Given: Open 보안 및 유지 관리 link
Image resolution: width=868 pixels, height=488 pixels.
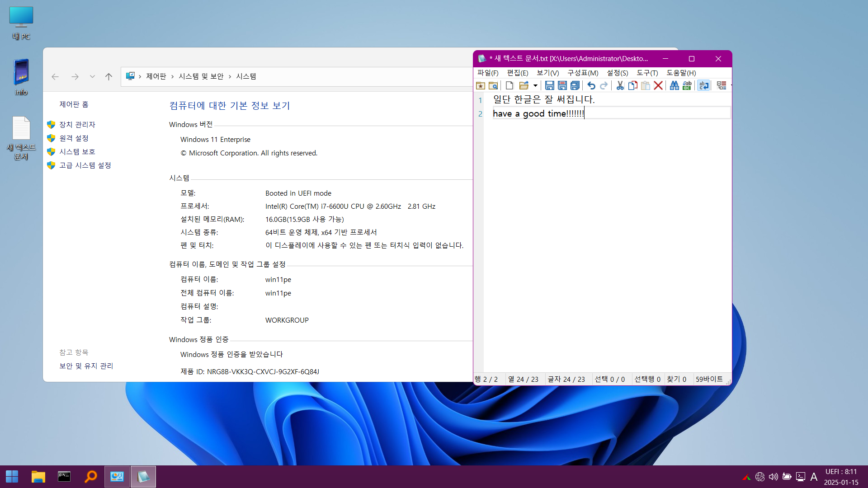Looking at the screenshot, I should pyautogui.click(x=86, y=366).
